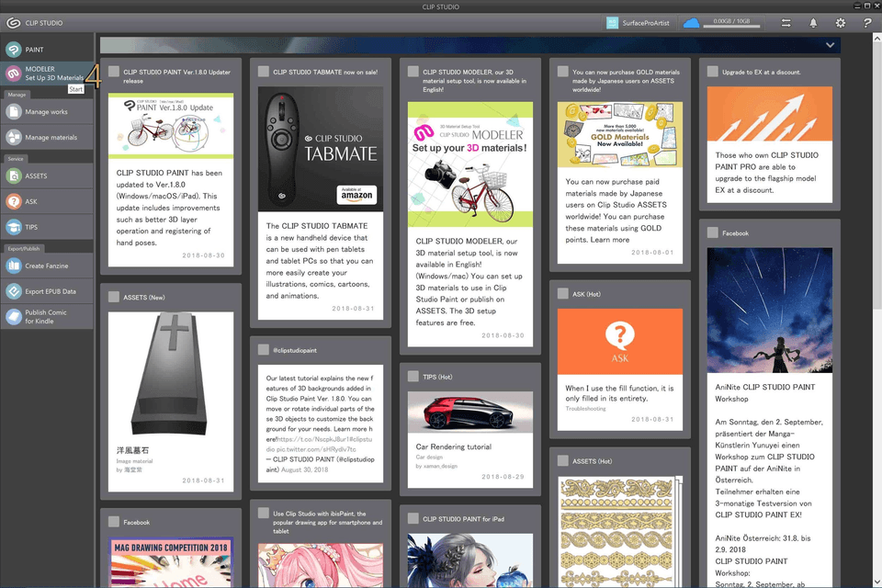
Task: Open the gold lace ASSETS thumbnail
Action: (620, 532)
